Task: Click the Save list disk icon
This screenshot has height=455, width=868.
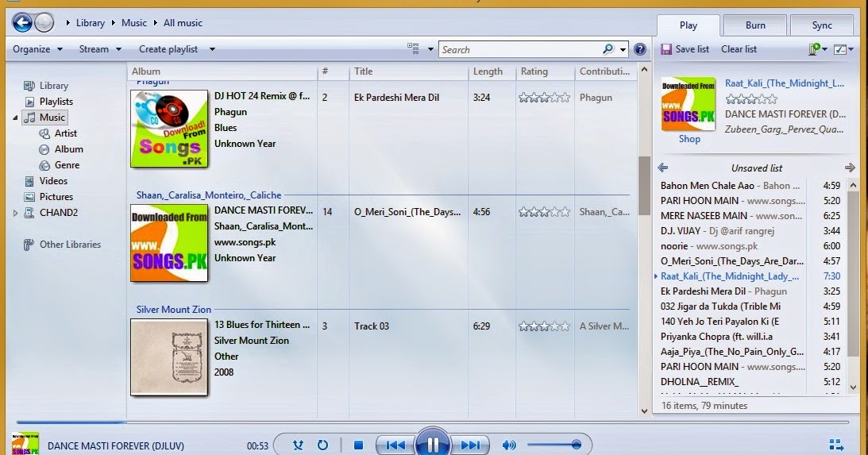Action: point(666,49)
